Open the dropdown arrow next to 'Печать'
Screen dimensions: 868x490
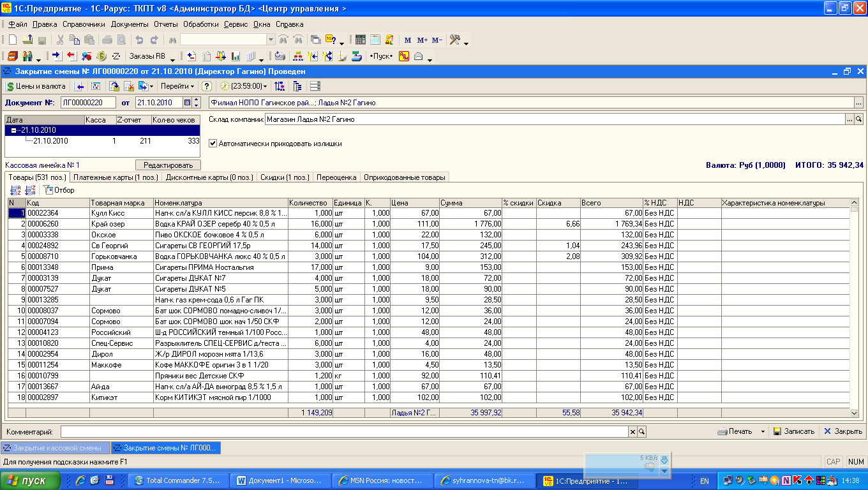coord(763,432)
